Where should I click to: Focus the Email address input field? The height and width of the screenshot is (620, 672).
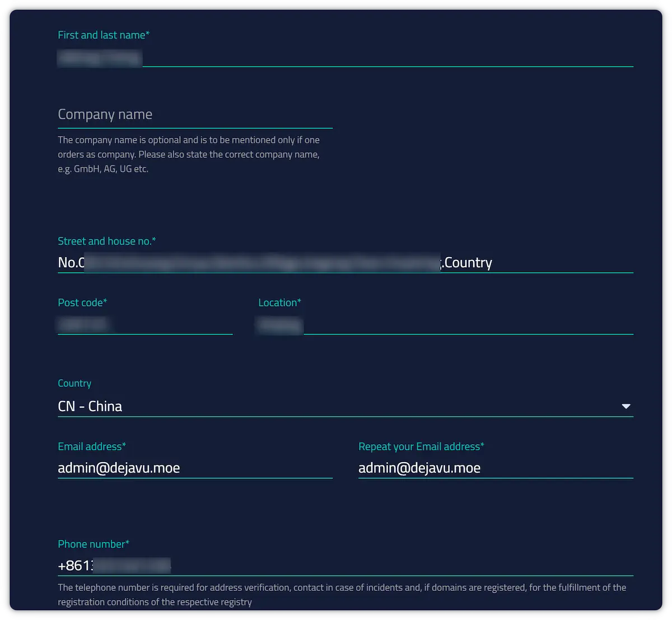pyautogui.click(x=195, y=468)
